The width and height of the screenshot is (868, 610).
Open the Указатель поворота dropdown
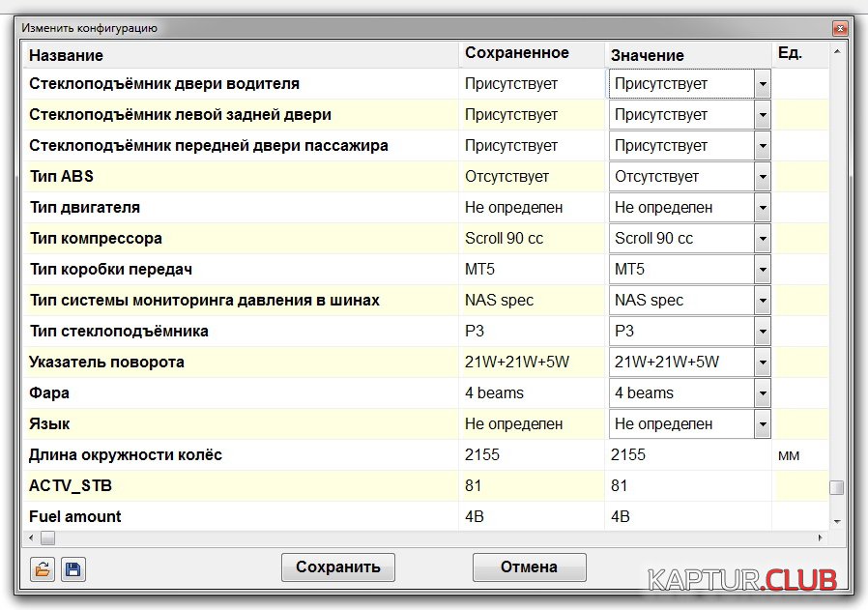tap(763, 363)
